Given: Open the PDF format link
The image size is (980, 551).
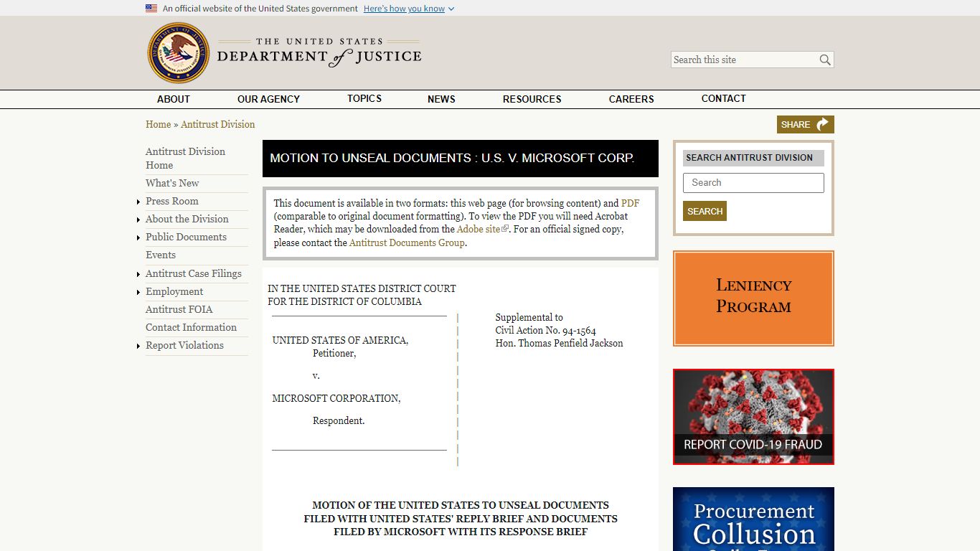Looking at the screenshot, I should click(630, 203).
